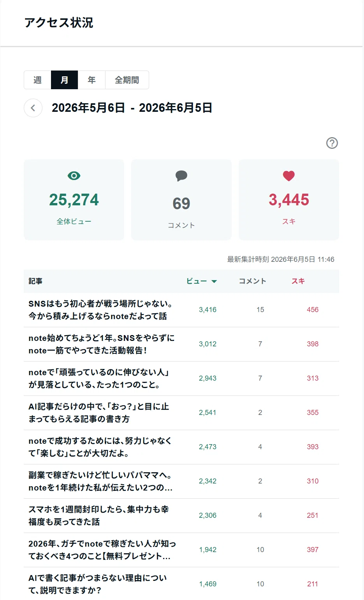Viewport: 364px width, 600px height.
Task: Go to the previous period arrow
Action: 33,108
